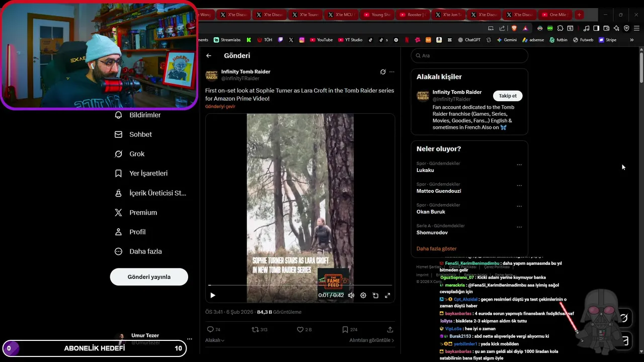Image resolution: width=644 pixels, height=362 pixels.
Task: Expand the video to fullscreen
Action: tap(387, 295)
